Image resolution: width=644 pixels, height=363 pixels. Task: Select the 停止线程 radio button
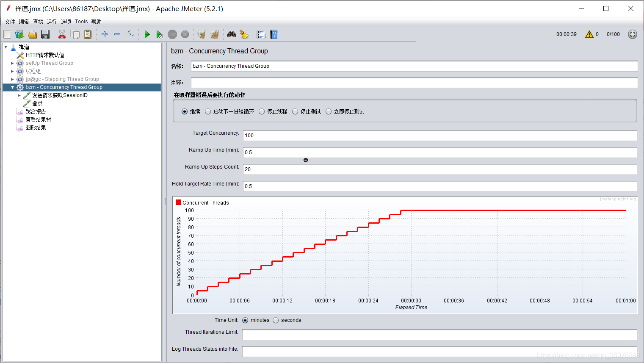262,112
